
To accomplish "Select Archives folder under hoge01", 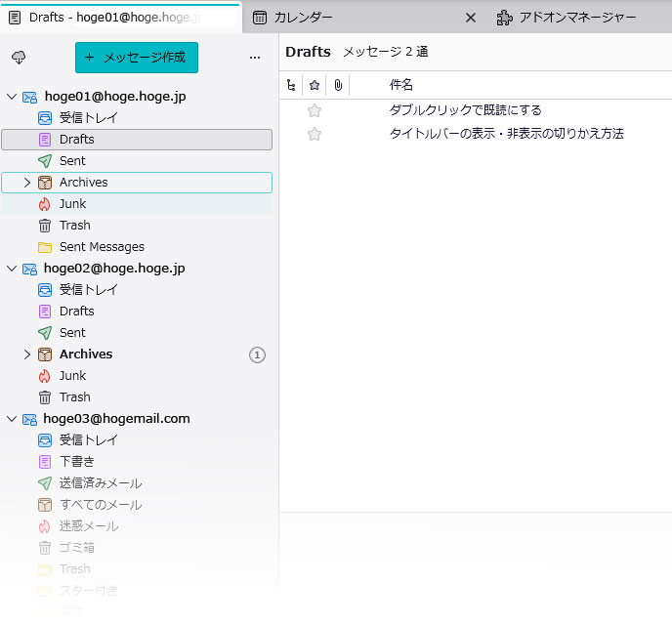I will 137,183.
